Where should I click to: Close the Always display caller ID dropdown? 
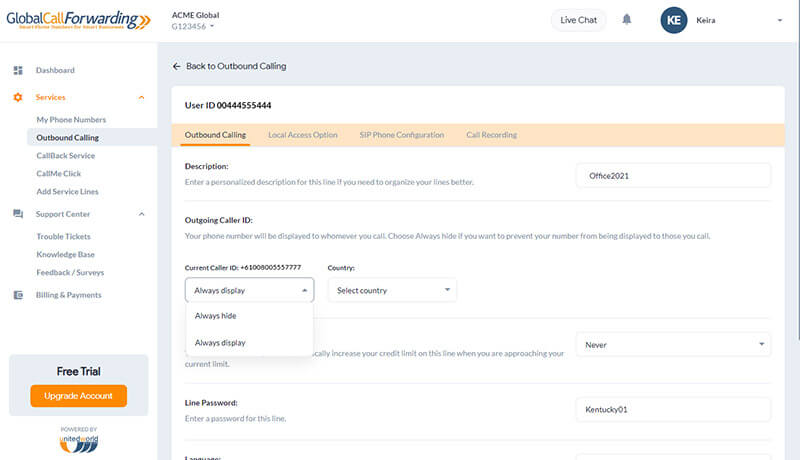coord(249,290)
